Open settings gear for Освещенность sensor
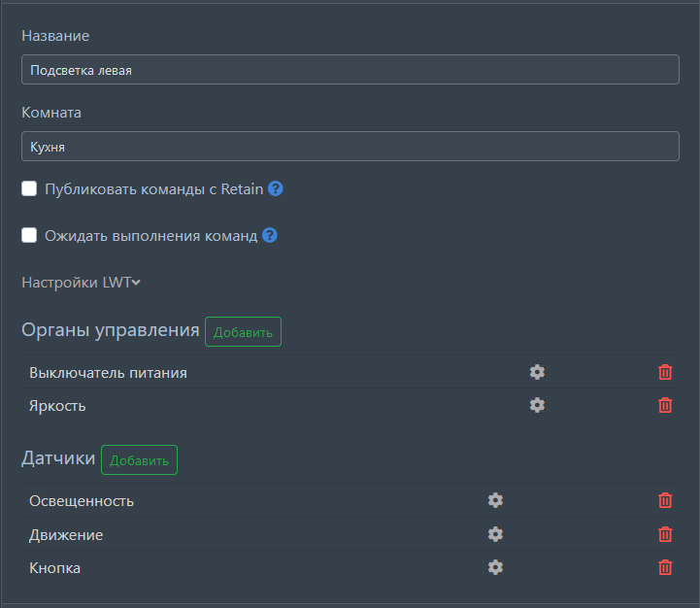The width and height of the screenshot is (700, 608). click(x=495, y=500)
